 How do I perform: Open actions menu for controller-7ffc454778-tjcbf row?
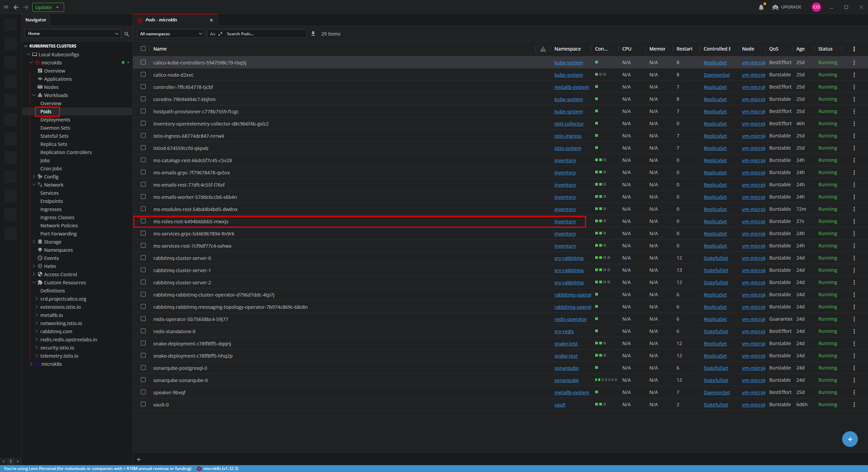pyautogui.click(x=854, y=87)
